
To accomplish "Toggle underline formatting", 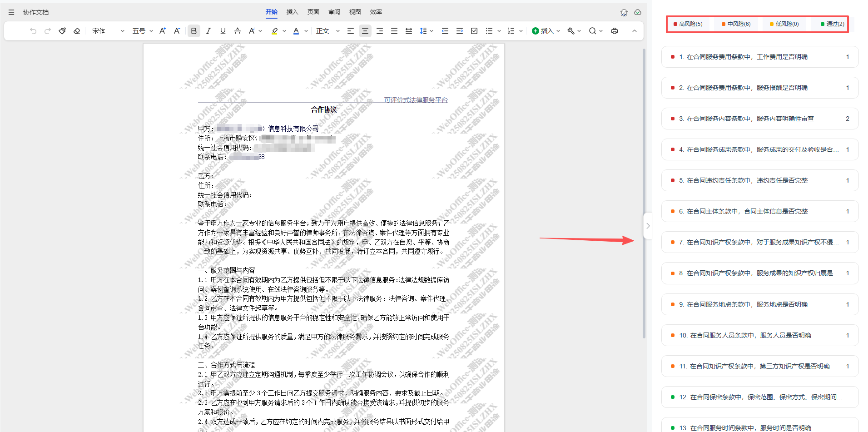I will click(223, 31).
